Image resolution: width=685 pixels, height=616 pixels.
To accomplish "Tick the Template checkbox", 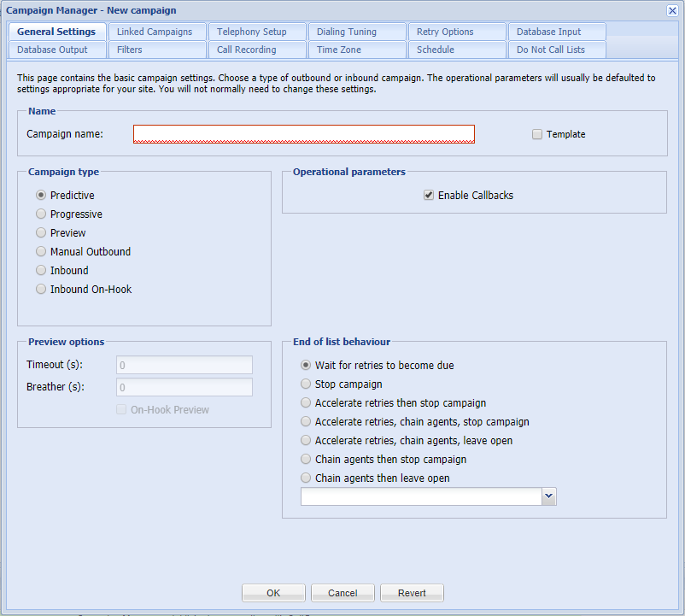I will point(537,134).
